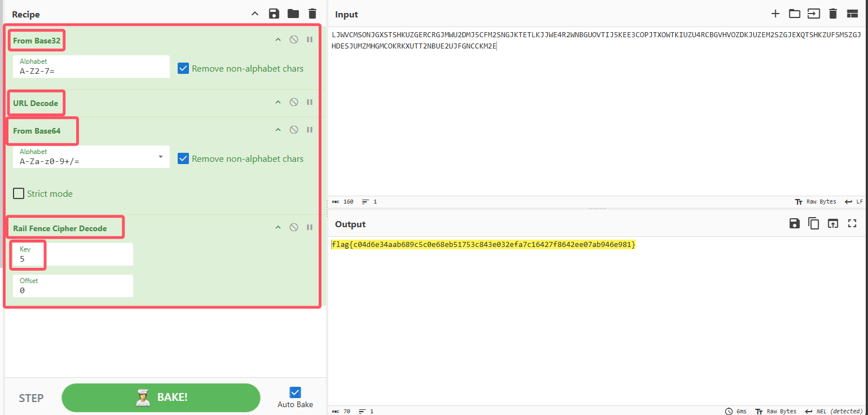Click the From Base64 operation title
The width and height of the screenshot is (868, 415).
37,131
